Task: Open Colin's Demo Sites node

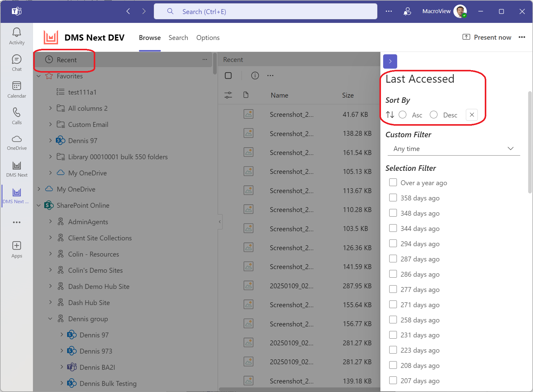Action: [95, 270]
